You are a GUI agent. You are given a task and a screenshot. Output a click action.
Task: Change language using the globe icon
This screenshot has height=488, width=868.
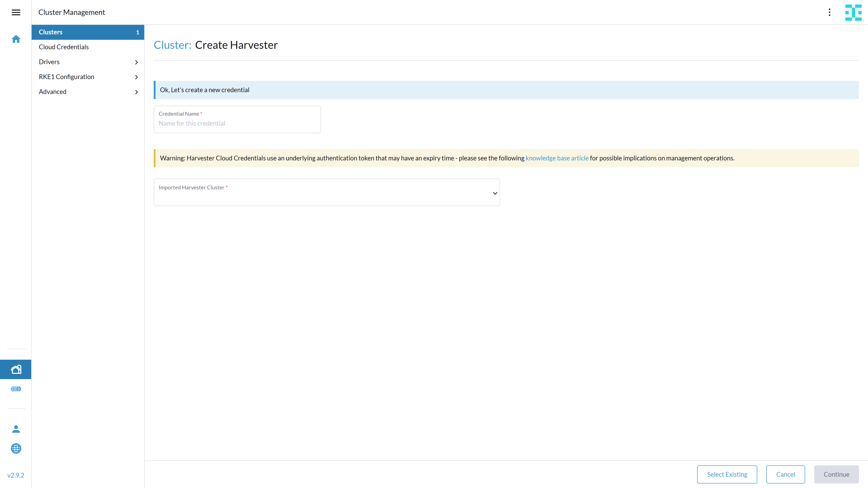click(16, 449)
